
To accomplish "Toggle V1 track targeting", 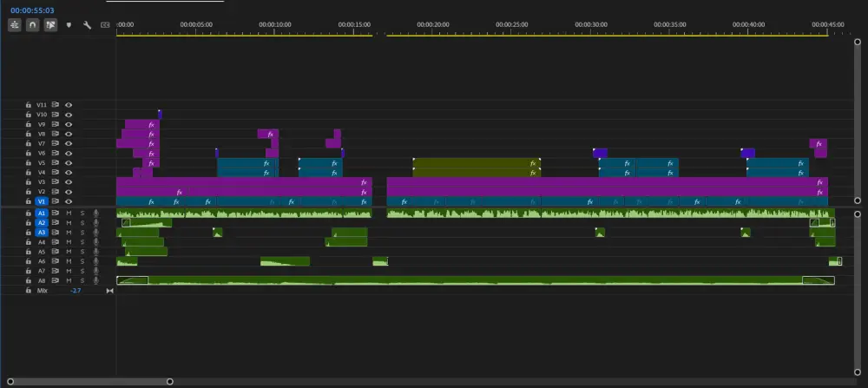I will [x=42, y=201].
